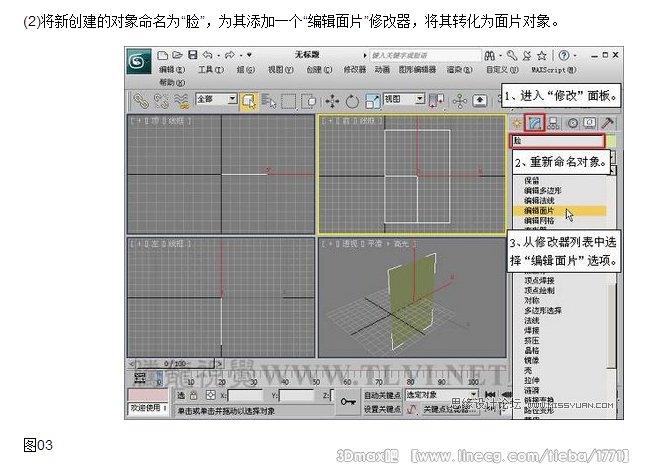Image resolution: width=658 pixels, height=473 pixels.
Task: Click the Use Pivot Point Center icon
Action: [436, 101]
